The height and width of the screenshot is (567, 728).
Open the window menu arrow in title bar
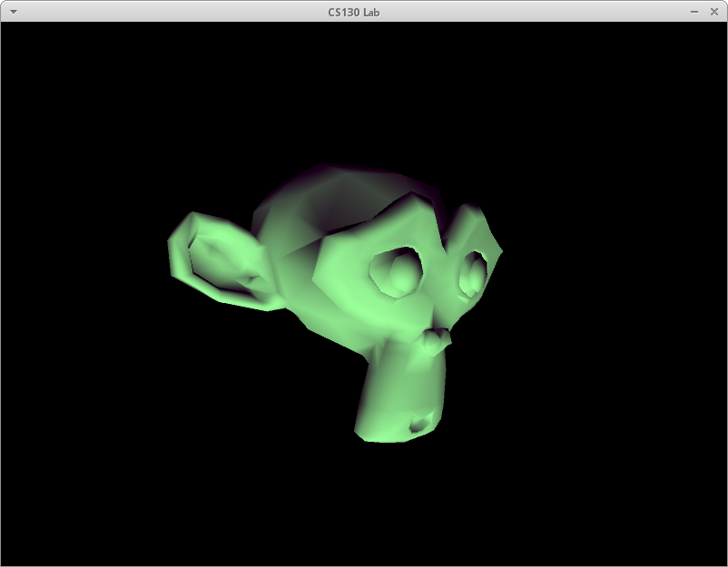tap(13, 12)
